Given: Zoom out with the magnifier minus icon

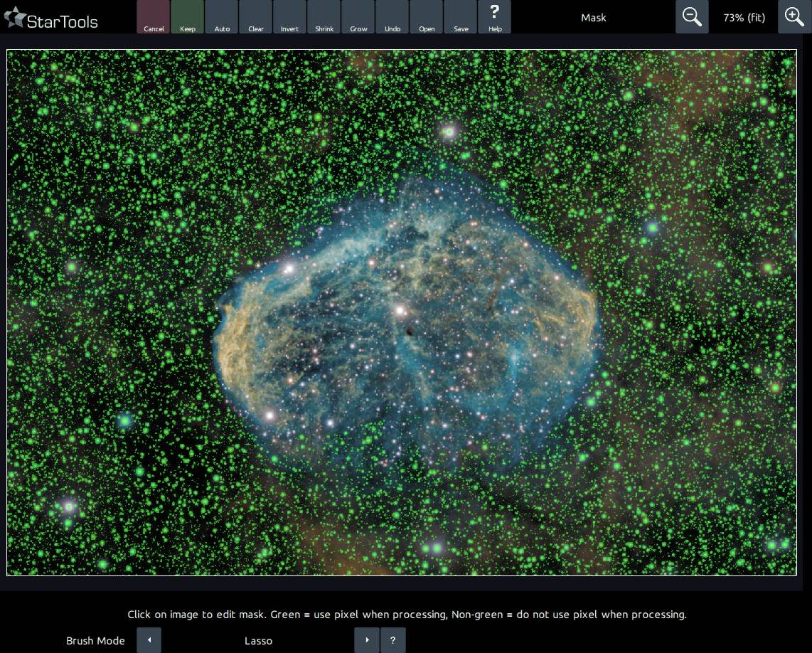Looking at the screenshot, I should [x=692, y=17].
